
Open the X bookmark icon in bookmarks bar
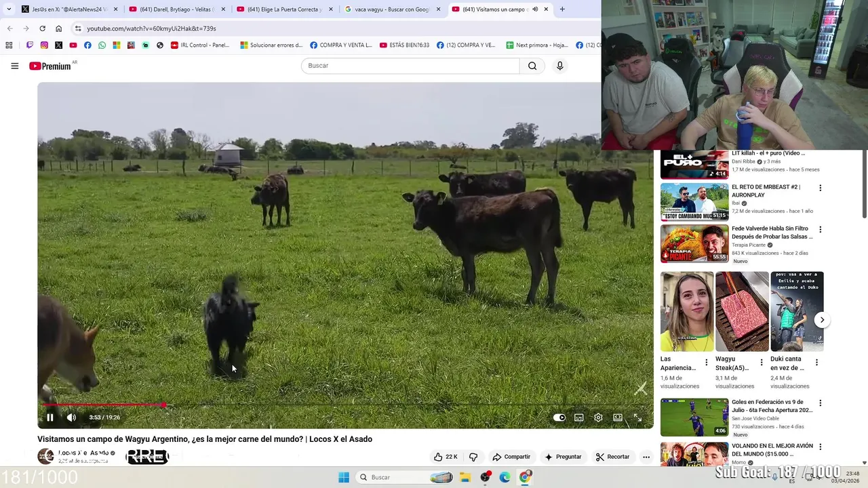pos(58,45)
